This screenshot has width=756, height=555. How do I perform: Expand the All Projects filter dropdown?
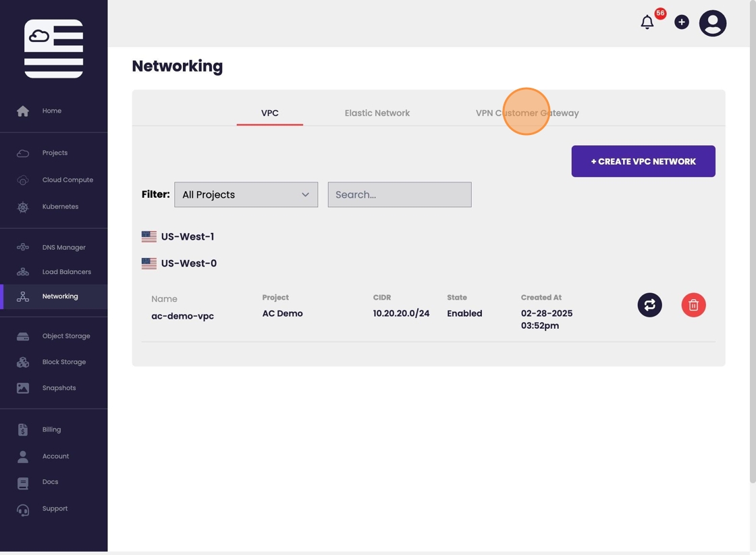246,194
